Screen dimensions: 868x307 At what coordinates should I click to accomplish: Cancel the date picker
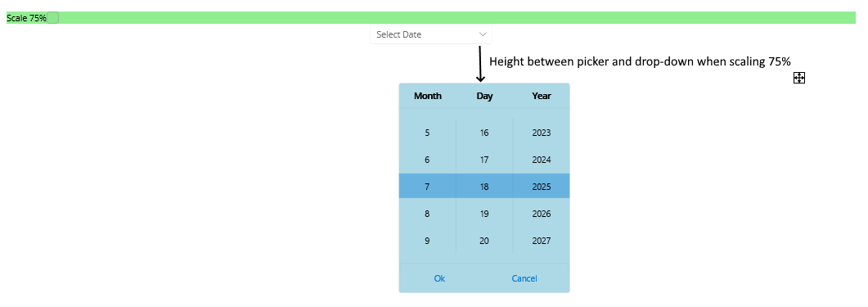(524, 278)
